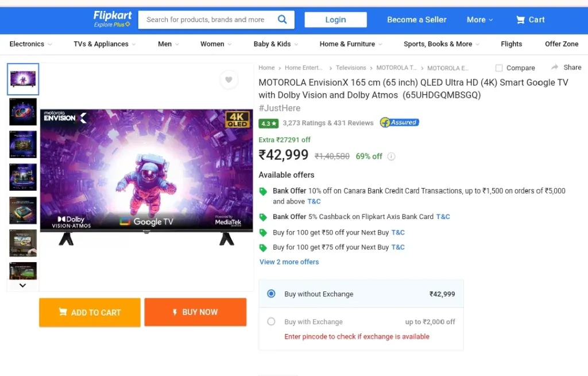The image size is (588, 376).
Task: Select Buy with Exchange radio button
Action: click(x=271, y=321)
